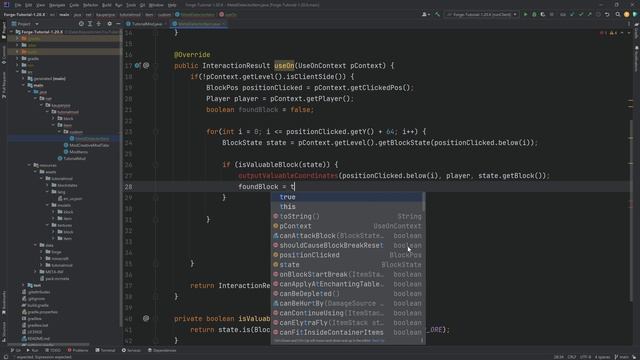Select 'toString()' completion suggestion

coord(347,216)
